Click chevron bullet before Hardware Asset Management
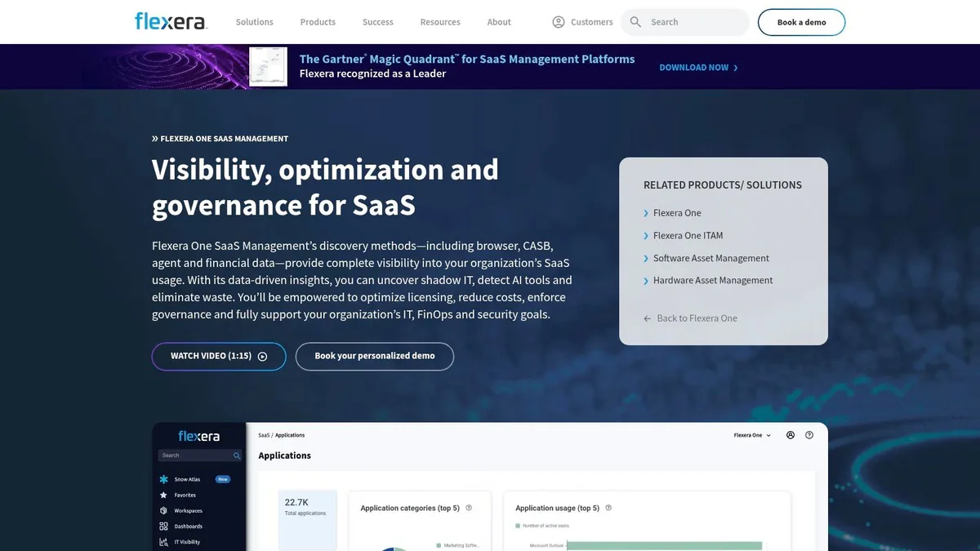This screenshot has height=551, width=980. [x=646, y=281]
